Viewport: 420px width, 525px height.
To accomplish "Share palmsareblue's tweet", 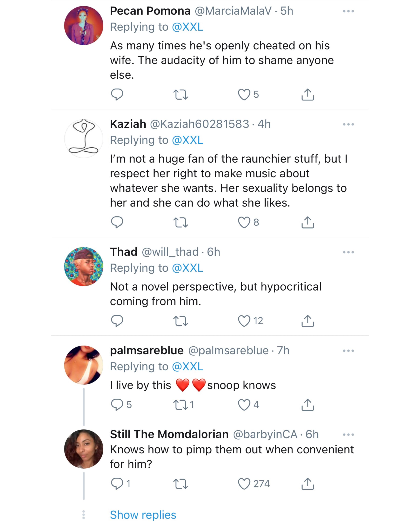I will click(308, 405).
